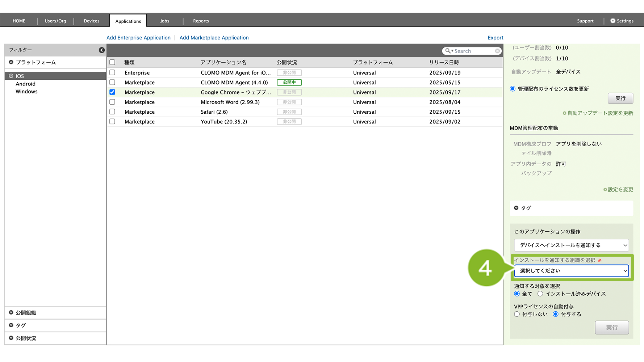Clear the search field with the x icon
Screen dimensions: 644x362
[x=497, y=51]
